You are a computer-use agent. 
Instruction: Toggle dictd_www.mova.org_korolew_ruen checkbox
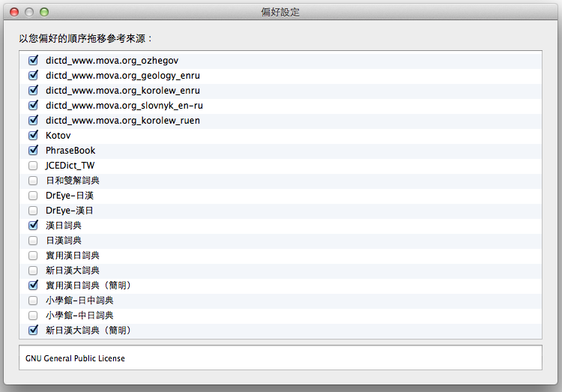point(33,121)
